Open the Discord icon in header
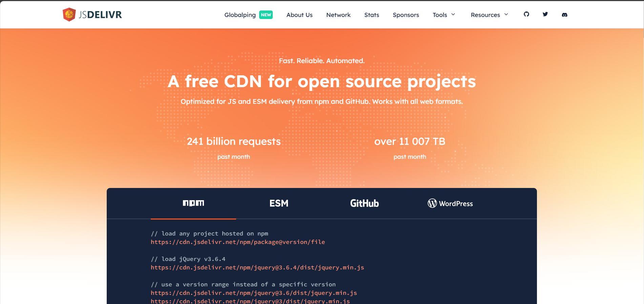The height and width of the screenshot is (304, 644). click(x=564, y=15)
